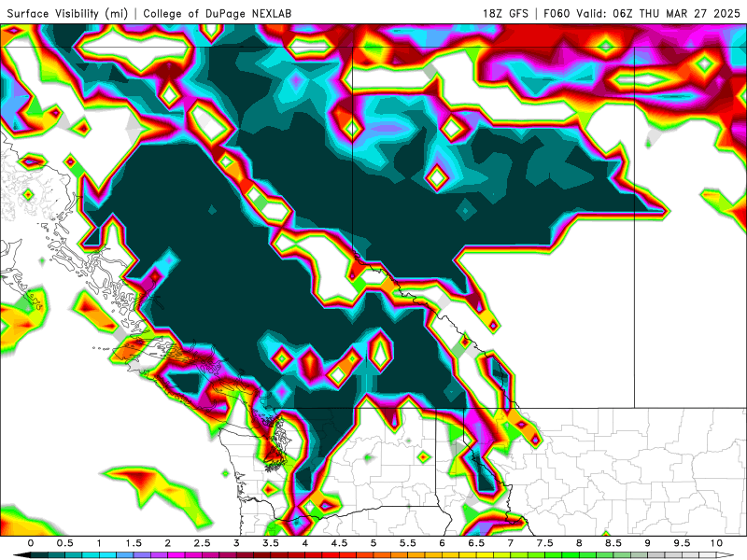Select the "3.5" legend scale label
Viewport: 747px width, 560px height.
(x=271, y=543)
